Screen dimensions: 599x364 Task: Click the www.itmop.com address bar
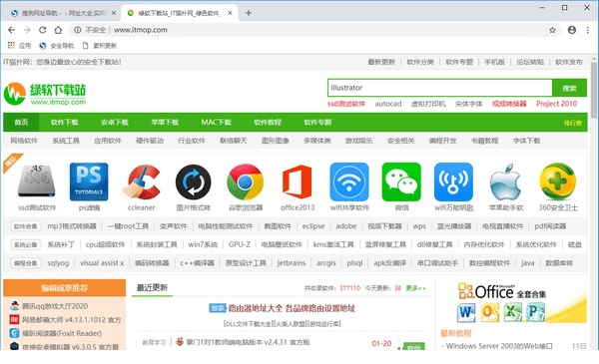tap(313, 30)
